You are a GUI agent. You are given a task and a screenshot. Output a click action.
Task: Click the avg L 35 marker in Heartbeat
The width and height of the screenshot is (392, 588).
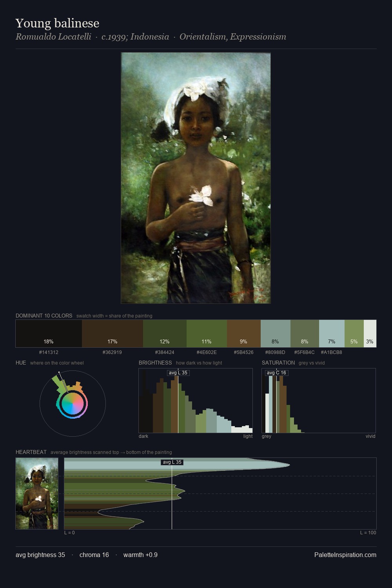pyautogui.click(x=172, y=462)
